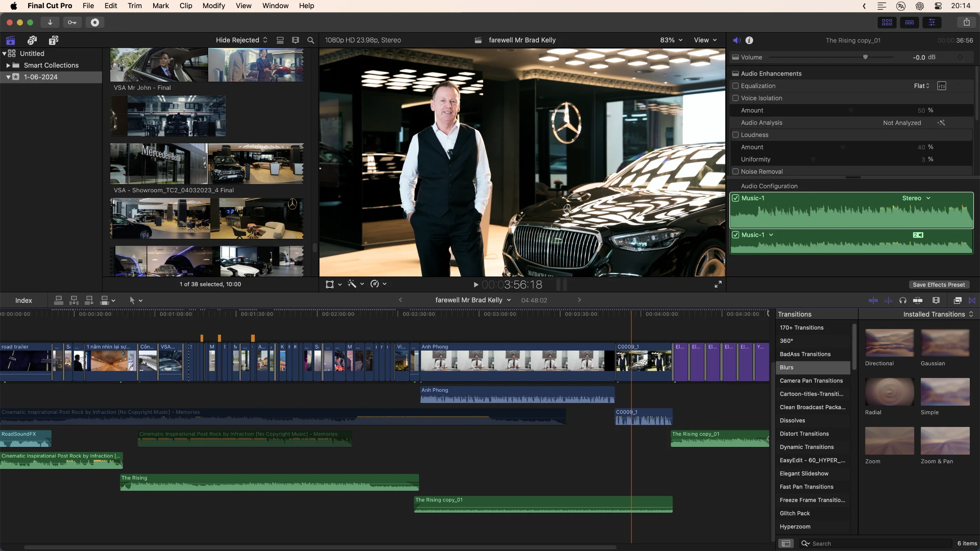The height and width of the screenshot is (551, 980).
Task: Open the Hide Rejected filter dropdown
Action: pos(241,40)
